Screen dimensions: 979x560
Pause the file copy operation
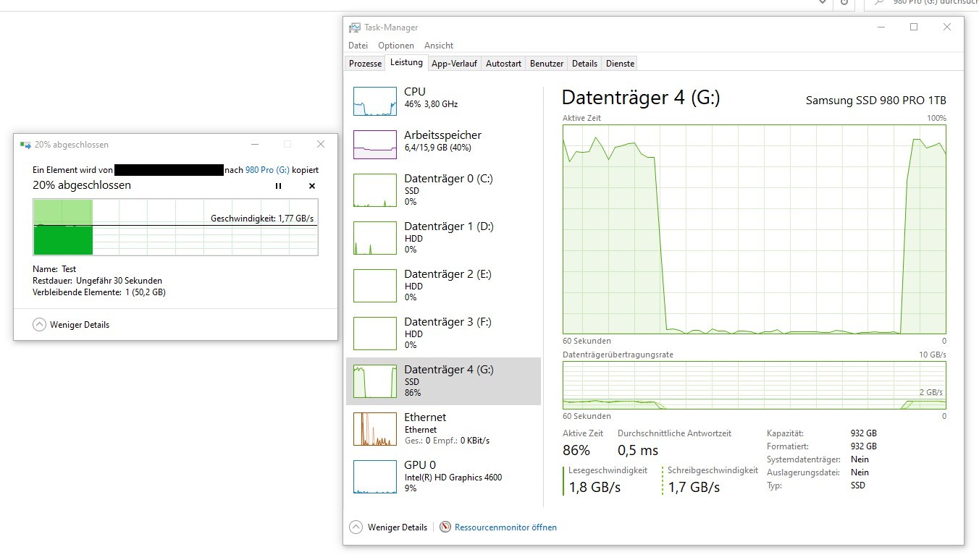point(278,186)
